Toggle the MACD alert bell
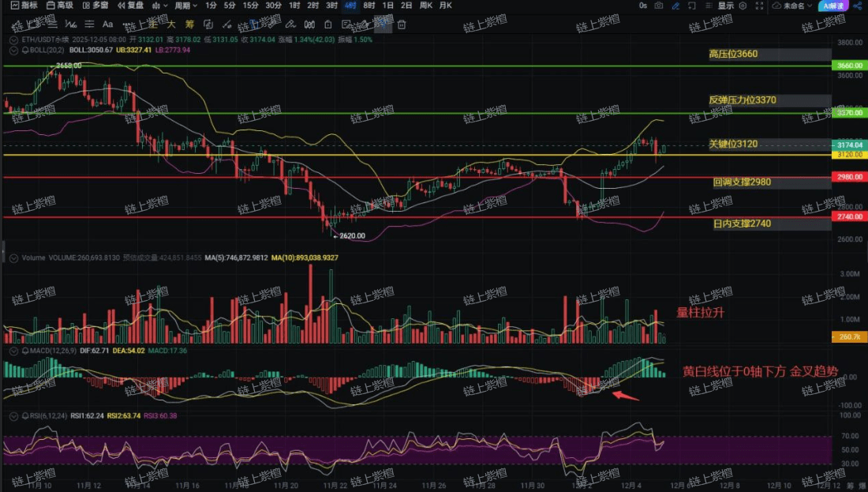The width and height of the screenshot is (868, 492). (25, 351)
